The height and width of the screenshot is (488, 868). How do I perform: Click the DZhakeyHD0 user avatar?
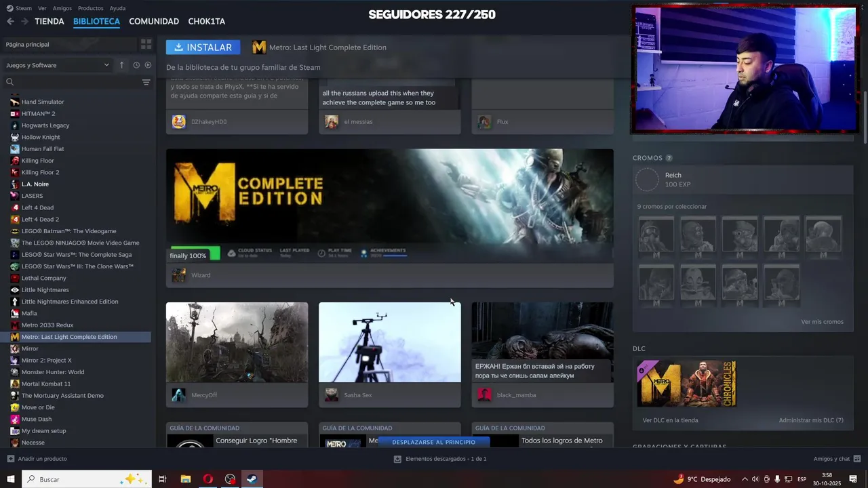click(179, 122)
